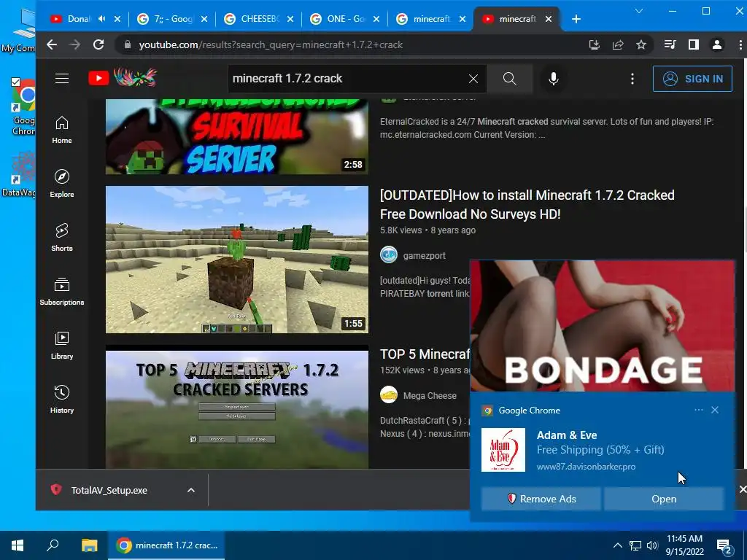
Task: Start voice search with microphone icon
Action: click(x=553, y=79)
